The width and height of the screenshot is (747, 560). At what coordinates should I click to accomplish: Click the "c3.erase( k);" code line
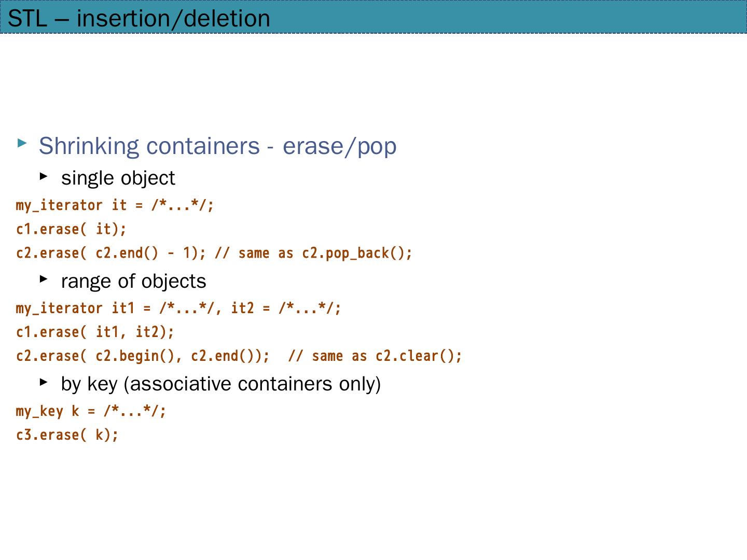pos(67,435)
